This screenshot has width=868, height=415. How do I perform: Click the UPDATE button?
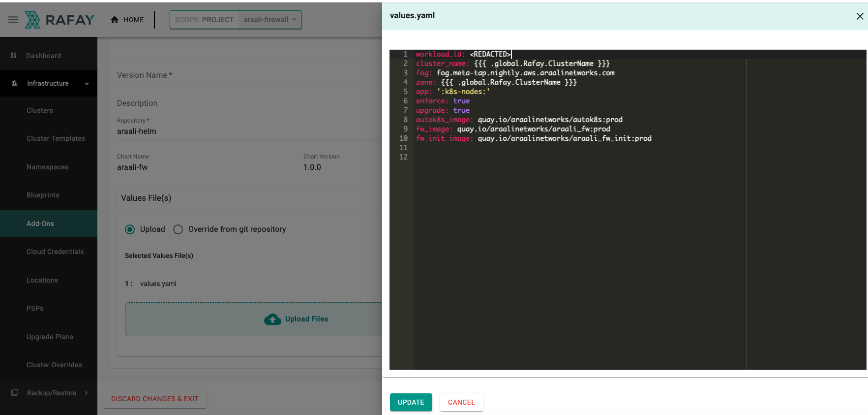click(411, 402)
